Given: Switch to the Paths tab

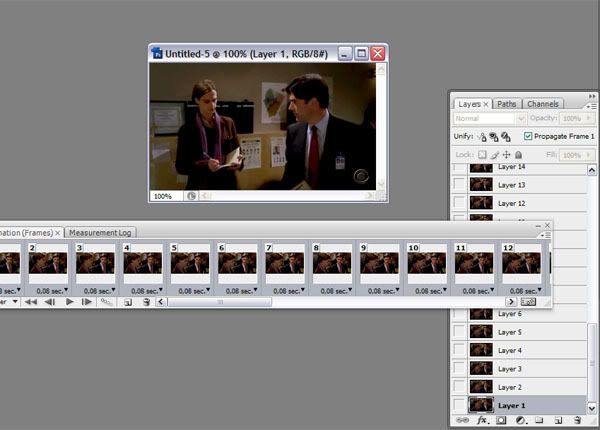Looking at the screenshot, I should (506, 104).
